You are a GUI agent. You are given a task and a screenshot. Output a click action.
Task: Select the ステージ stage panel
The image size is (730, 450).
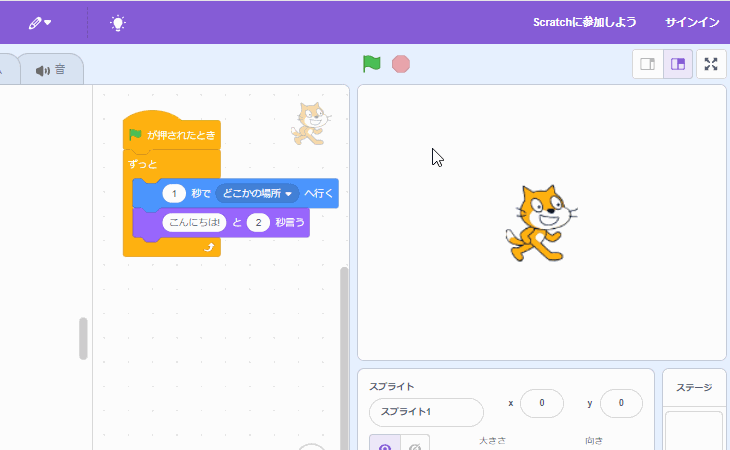coord(694,387)
